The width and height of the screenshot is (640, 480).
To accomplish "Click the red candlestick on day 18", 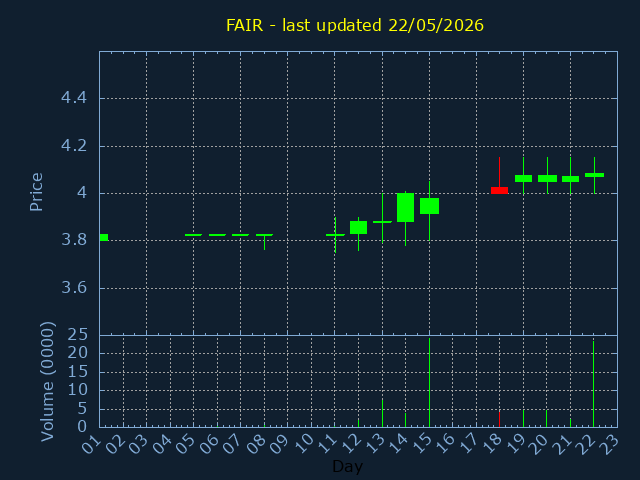I will point(499,190).
